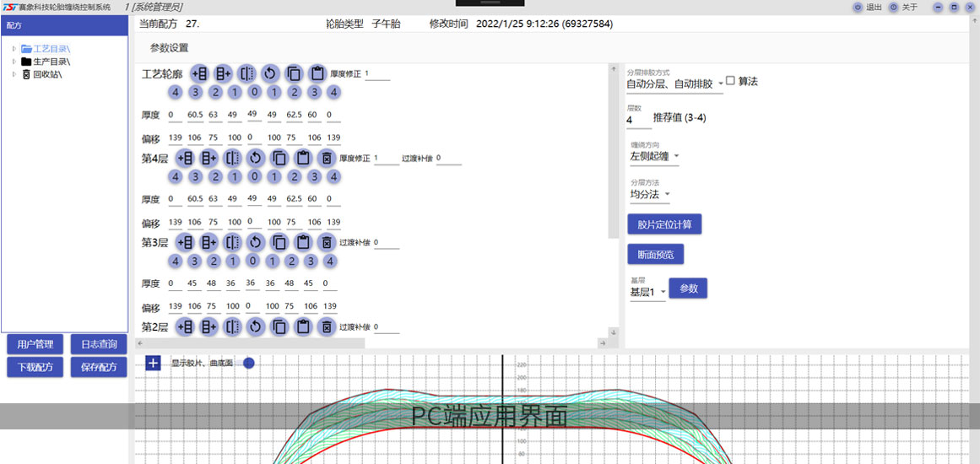Enable the 算法 checkbox
Screen dimensions: 980x464
coord(731,81)
